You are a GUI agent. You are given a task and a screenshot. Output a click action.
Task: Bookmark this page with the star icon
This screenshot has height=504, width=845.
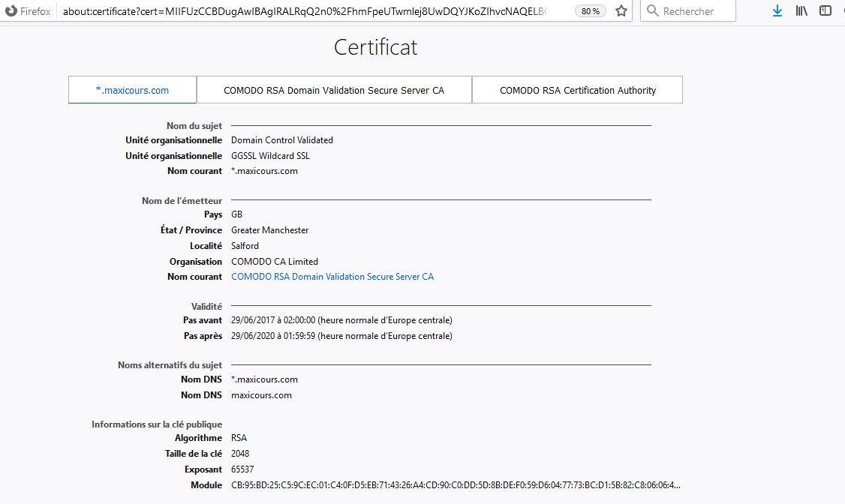pos(621,10)
